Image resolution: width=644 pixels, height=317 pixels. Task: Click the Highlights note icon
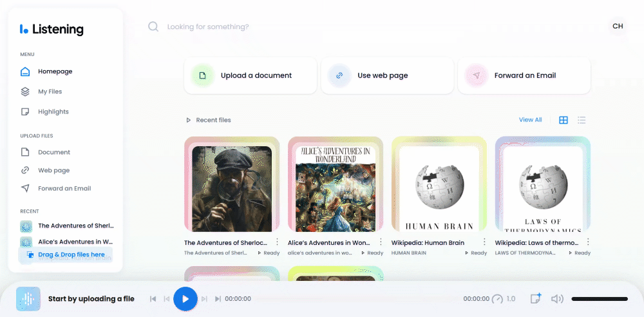click(x=25, y=111)
